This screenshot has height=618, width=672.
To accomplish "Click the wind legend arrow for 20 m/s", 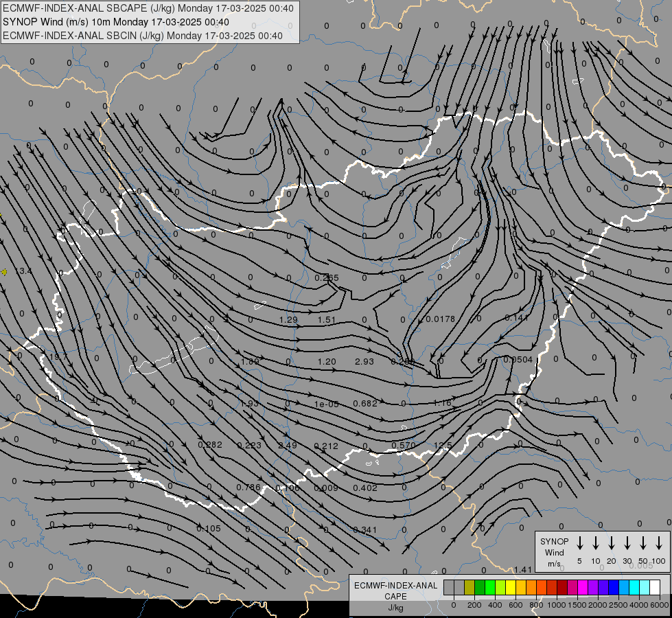I will click(611, 543).
